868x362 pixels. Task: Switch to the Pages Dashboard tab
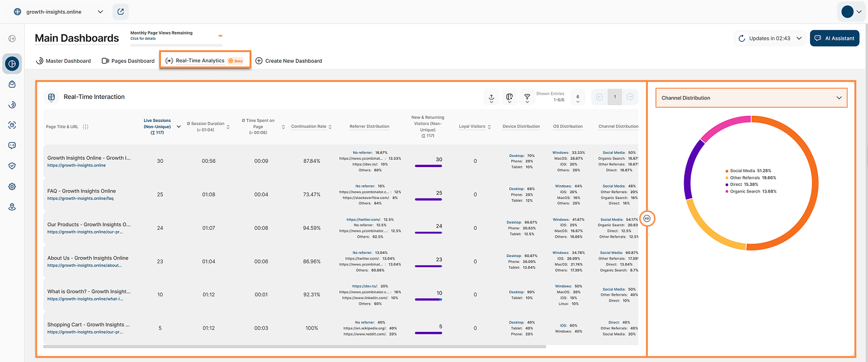tap(128, 61)
